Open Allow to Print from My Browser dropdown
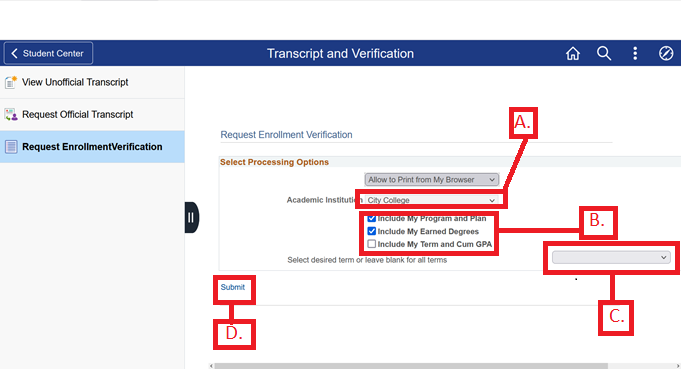This screenshot has height=383, width=692. tap(432, 180)
